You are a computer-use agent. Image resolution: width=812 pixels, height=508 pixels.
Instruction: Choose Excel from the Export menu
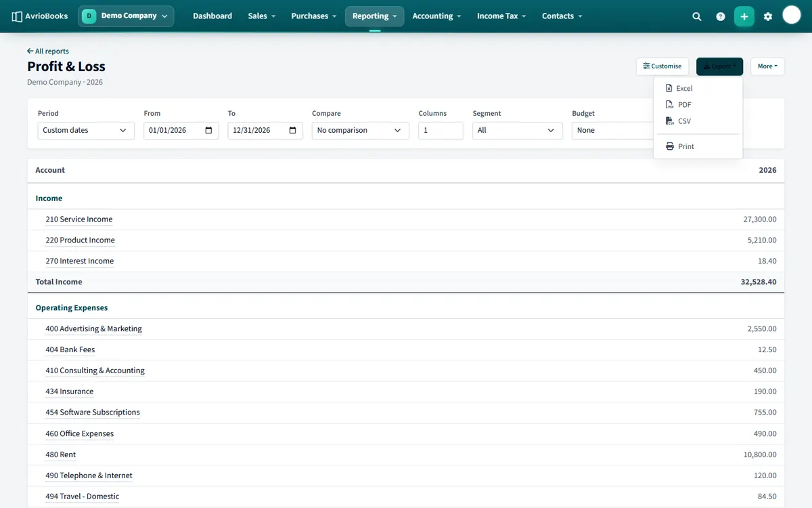pos(698,88)
